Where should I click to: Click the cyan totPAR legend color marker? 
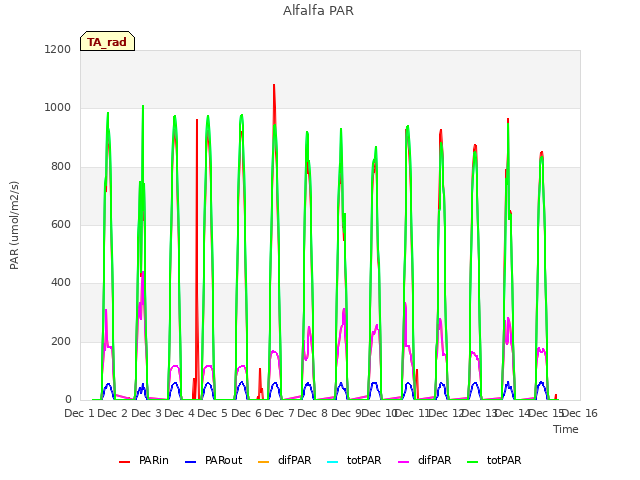point(333,461)
